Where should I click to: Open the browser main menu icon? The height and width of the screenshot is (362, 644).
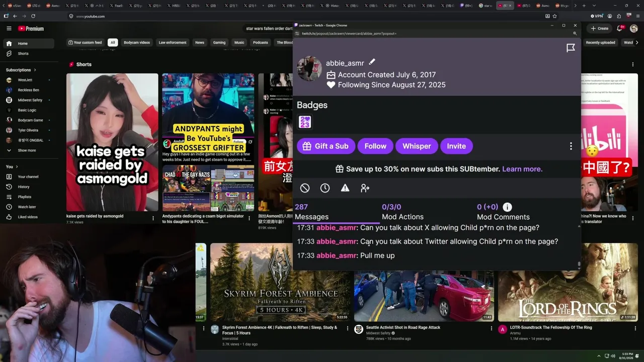click(637, 16)
